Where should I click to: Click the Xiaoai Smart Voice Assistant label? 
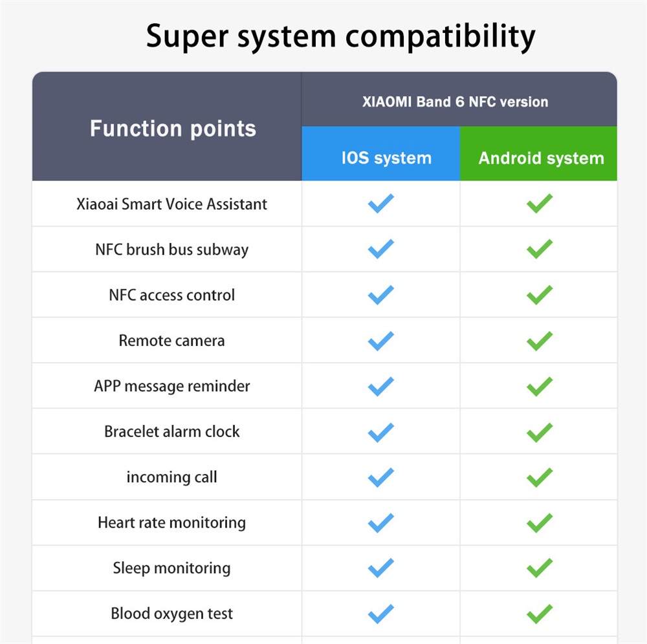coord(171,204)
